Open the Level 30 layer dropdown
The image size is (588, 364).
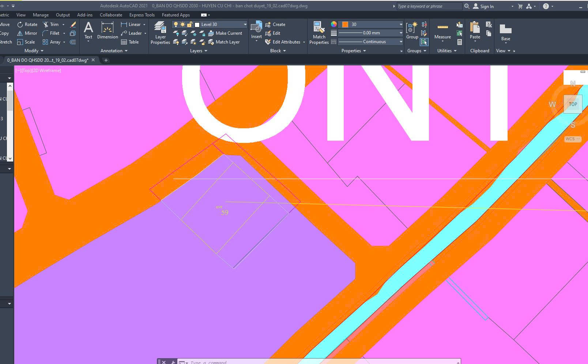[245, 24]
